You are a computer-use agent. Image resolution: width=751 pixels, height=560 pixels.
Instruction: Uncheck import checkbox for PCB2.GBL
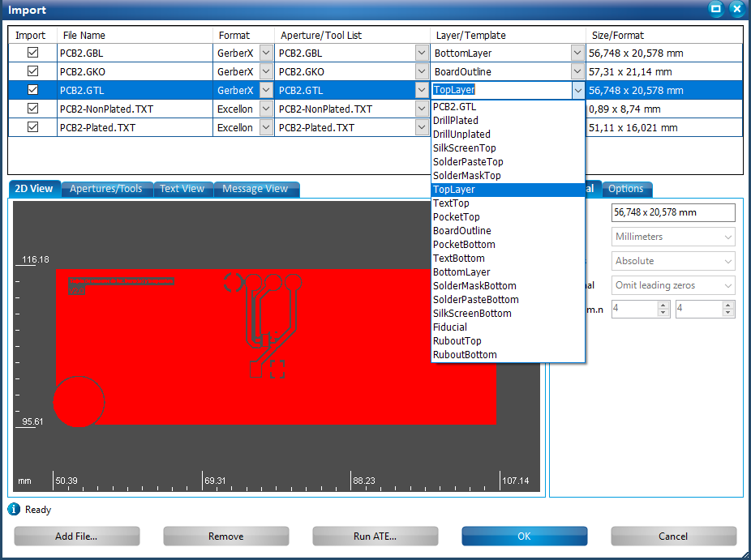(x=32, y=53)
